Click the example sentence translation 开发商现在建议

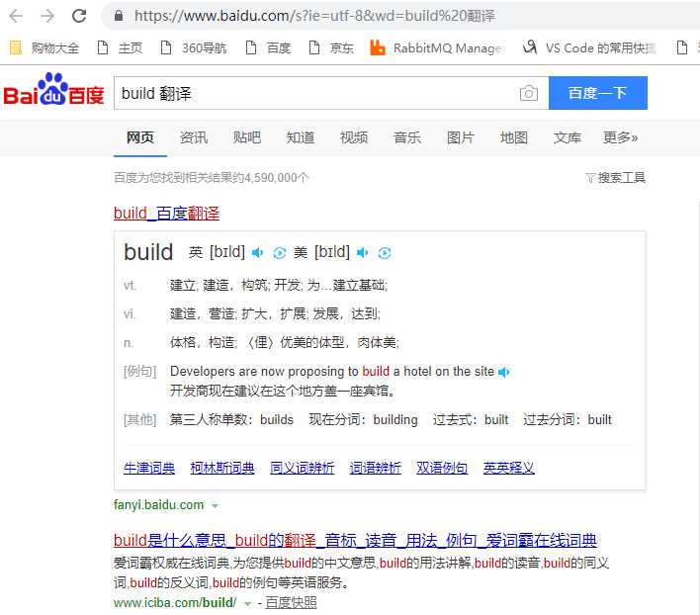282,391
